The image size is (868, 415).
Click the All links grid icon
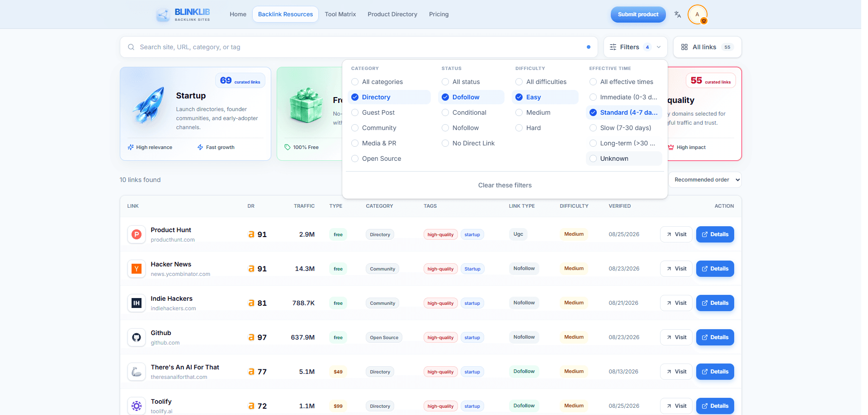click(684, 47)
